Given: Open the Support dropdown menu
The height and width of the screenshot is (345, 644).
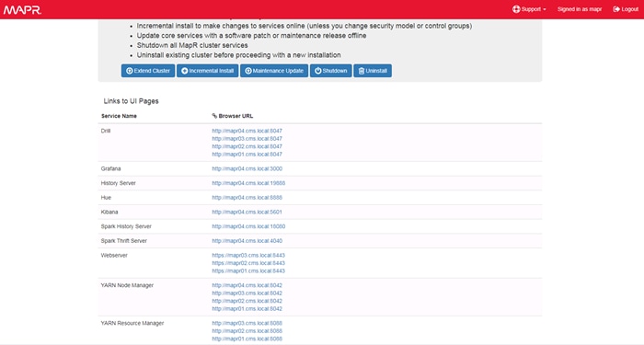Looking at the screenshot, I should click(529, 9).
